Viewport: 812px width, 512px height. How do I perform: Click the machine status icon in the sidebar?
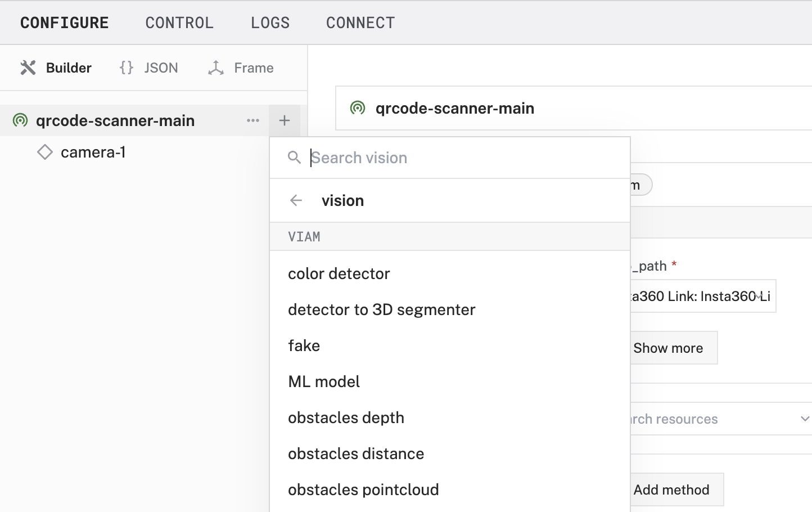[20, 120]
